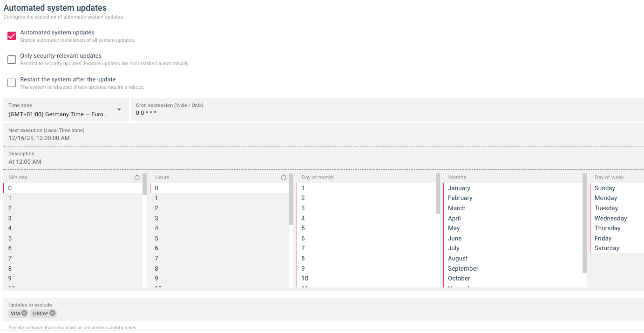Uncheck Automated system updates checkbox
644x333 pixels.
coord(12,36)
